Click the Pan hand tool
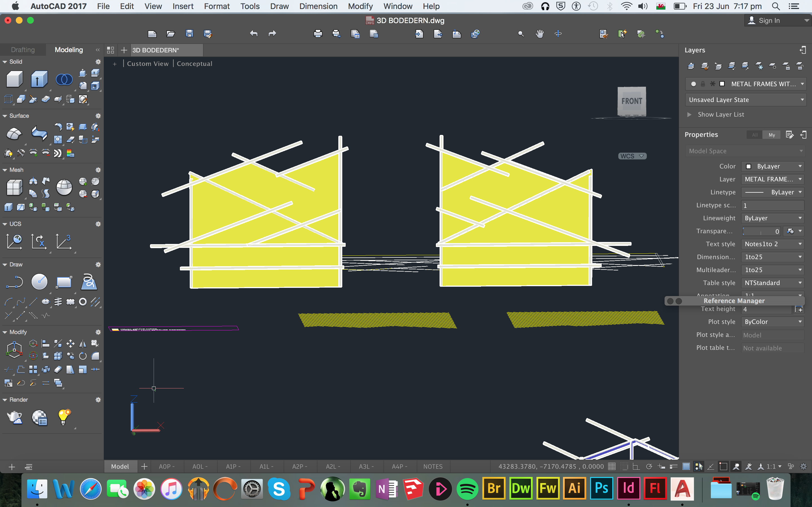 (540, 34)
